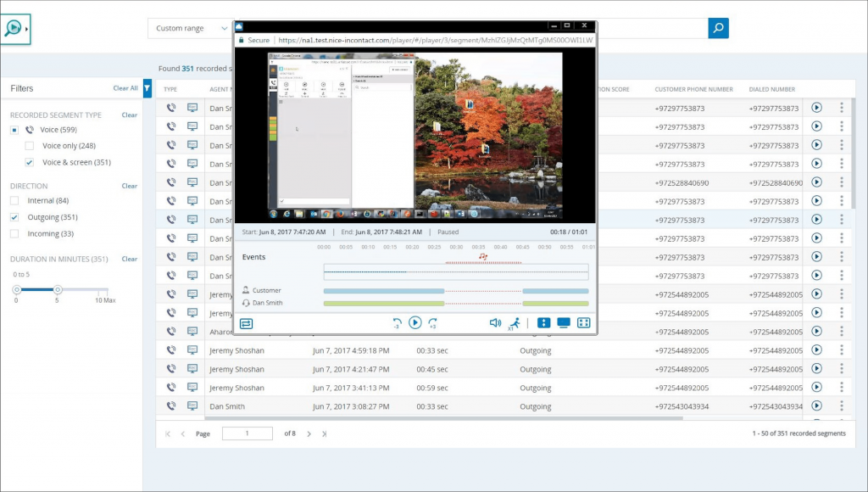Image resolution: width=868 pixels, height=492 pixels.
Task: Open the three-dot menu on Dan Smith's row
Action: tap(841, 406)
